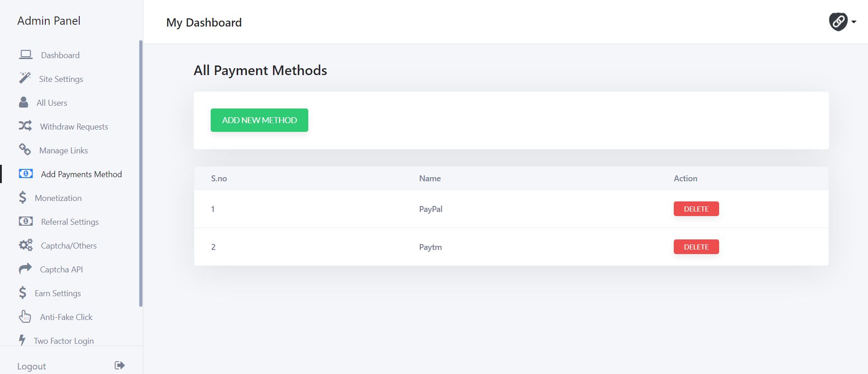Click the magic wand Site Settings icon

tap(25, 78)
